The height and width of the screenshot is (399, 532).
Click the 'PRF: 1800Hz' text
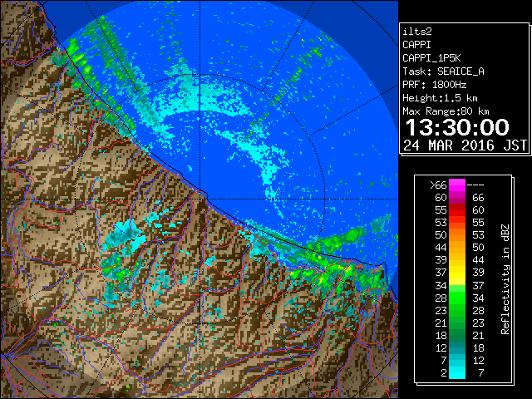435,85
